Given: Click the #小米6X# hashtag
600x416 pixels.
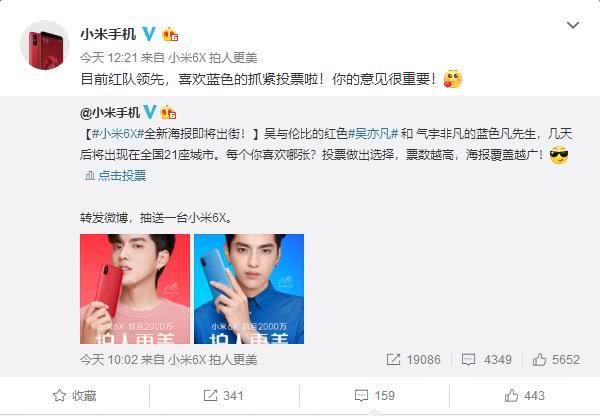Looking at the screenshot, I should click(118, 134).
